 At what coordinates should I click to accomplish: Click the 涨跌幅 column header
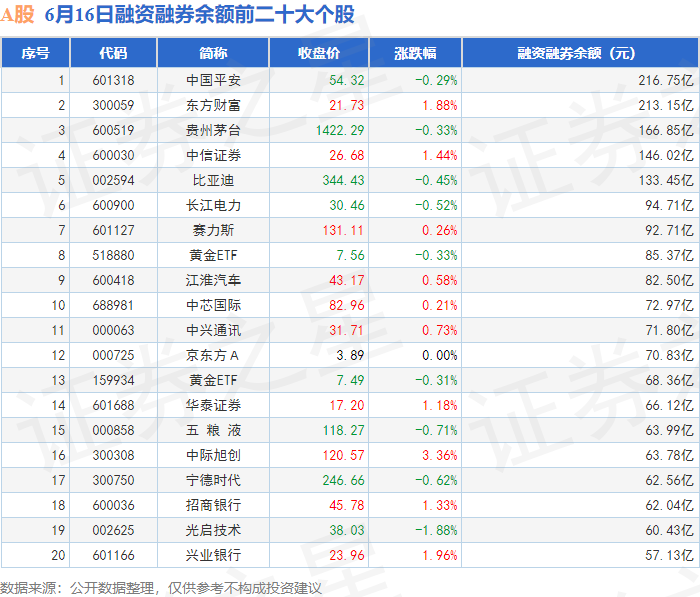415,53
